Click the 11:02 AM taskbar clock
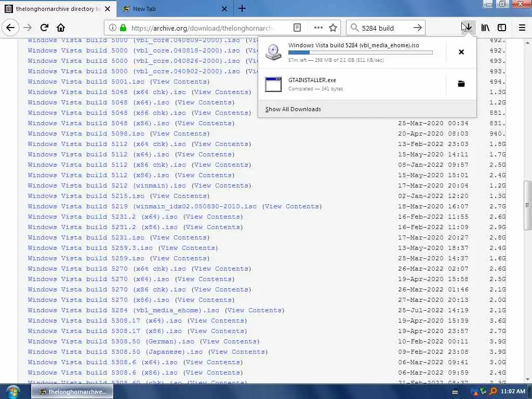This screenshot has height=399, width=532. pos(513,392)
